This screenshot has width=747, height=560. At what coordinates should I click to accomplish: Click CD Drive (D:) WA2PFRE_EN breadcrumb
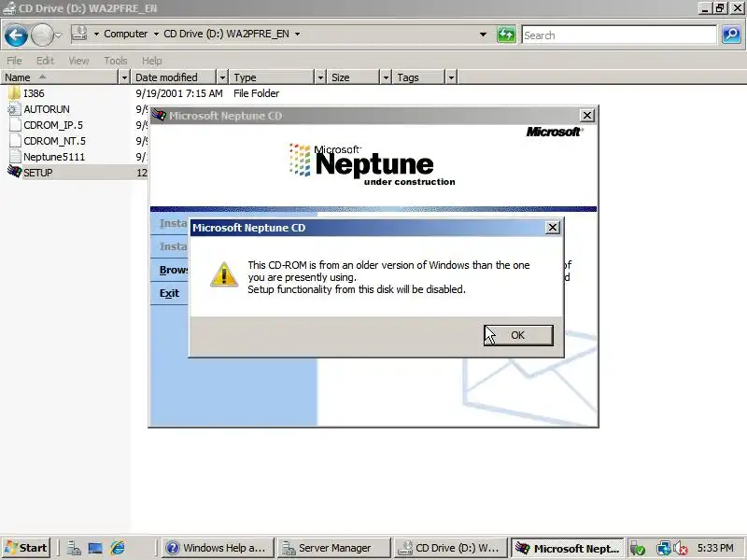click(226, 34)
